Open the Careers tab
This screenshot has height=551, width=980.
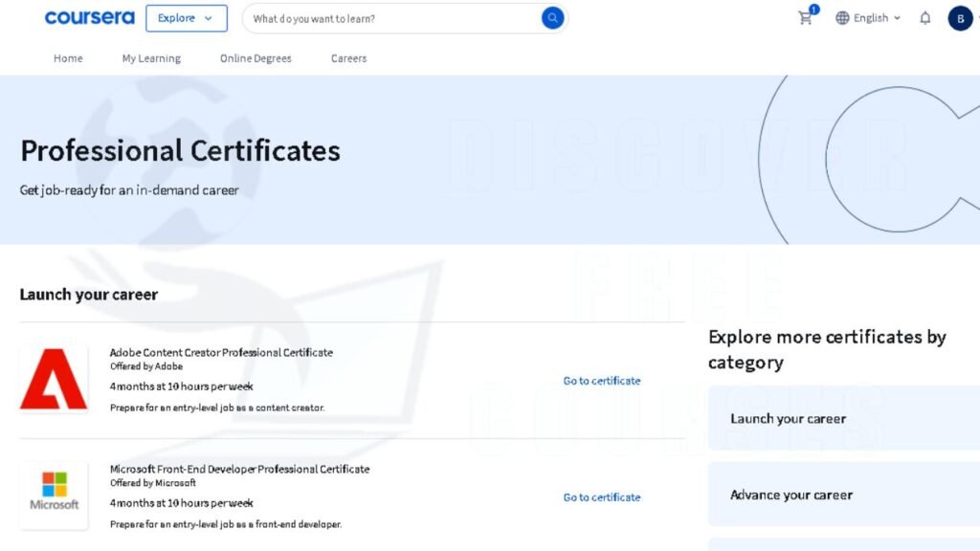click(x=348, y=58)
